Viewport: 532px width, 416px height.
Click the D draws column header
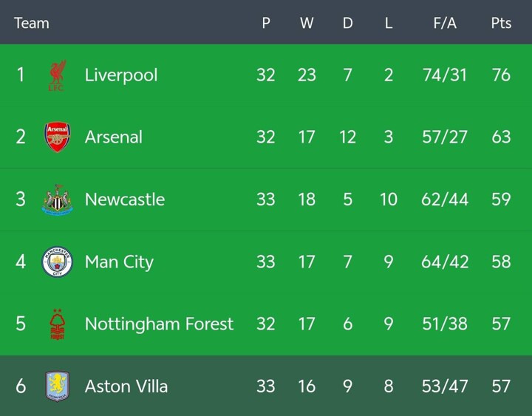pos(347,23)
